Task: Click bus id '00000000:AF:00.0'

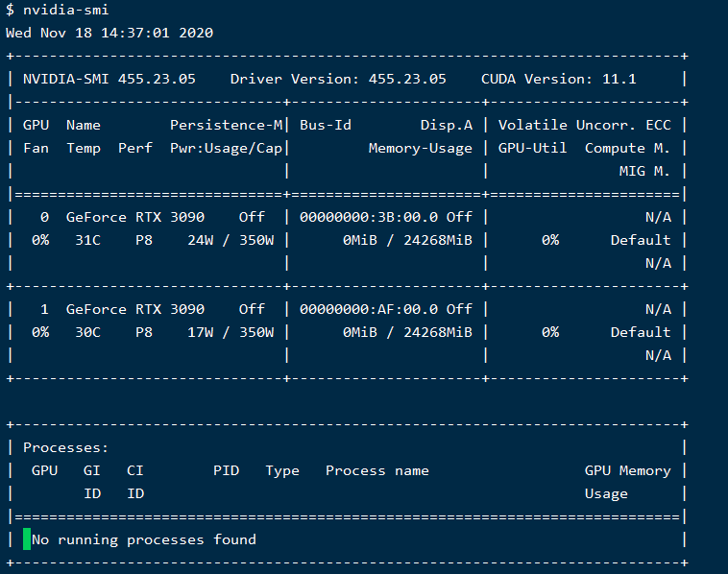Action: tap(369, 309)
